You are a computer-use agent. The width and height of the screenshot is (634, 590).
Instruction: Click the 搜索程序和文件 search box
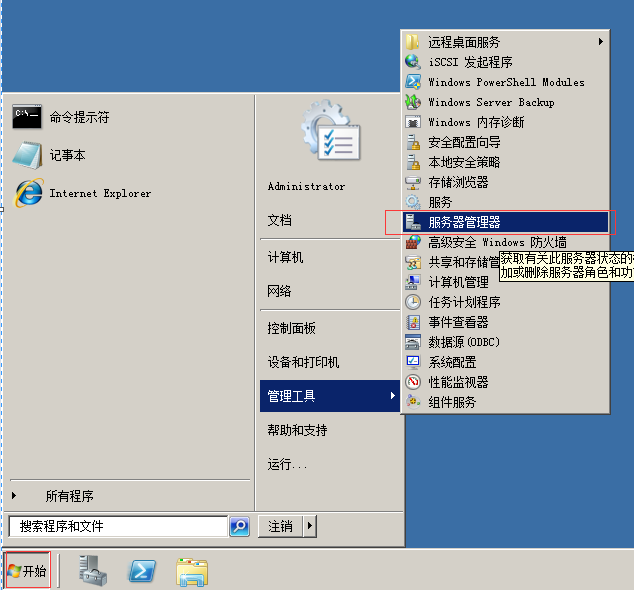click(x=117, y=526)
